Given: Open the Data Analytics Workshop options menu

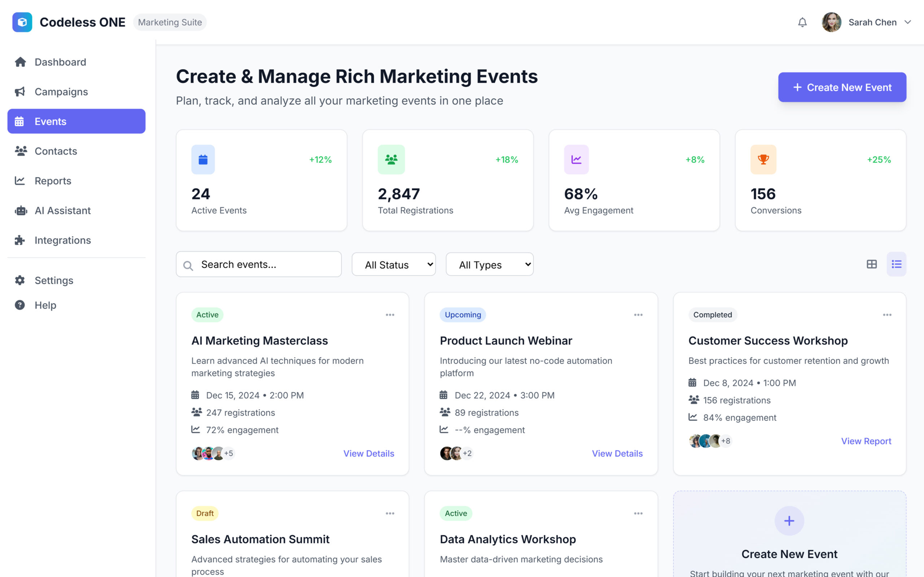Looking at the screenshot, I should [638, 513].
